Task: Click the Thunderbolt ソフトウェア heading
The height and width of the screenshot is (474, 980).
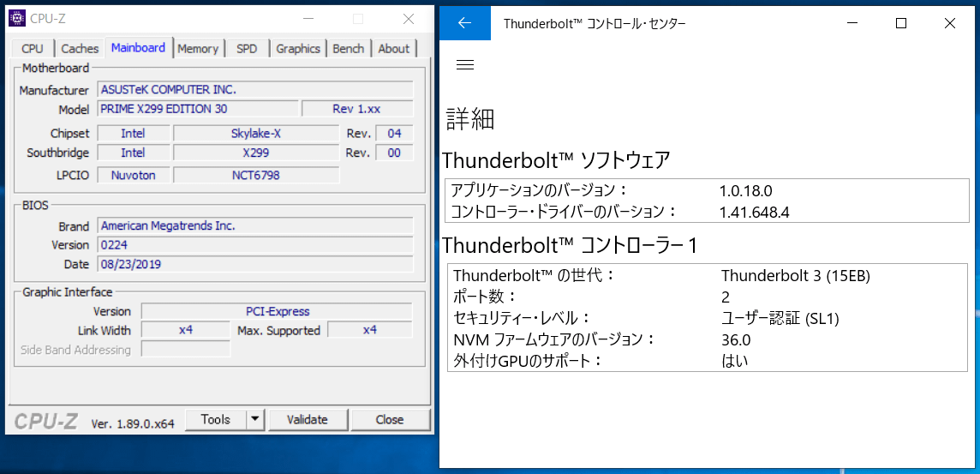Action: click(x=556, y=160)
